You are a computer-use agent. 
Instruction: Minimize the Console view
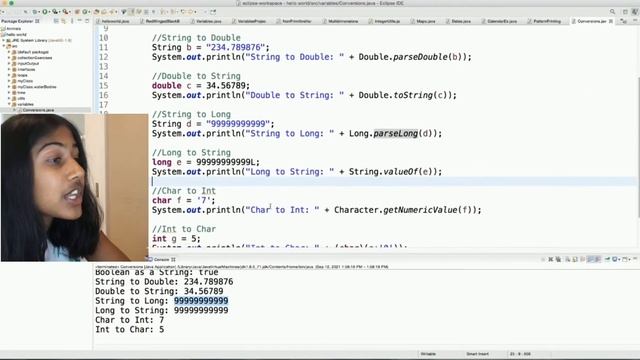pyautogui.click(x=635, y=259)
